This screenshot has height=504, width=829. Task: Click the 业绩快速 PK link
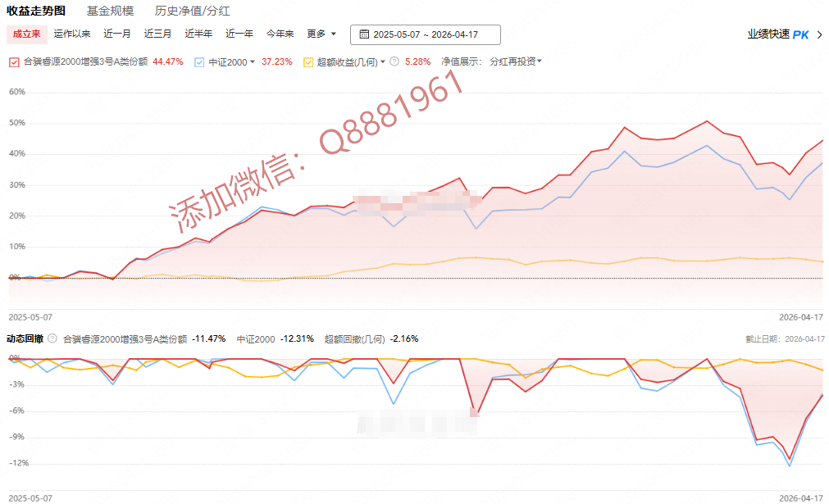768,34
